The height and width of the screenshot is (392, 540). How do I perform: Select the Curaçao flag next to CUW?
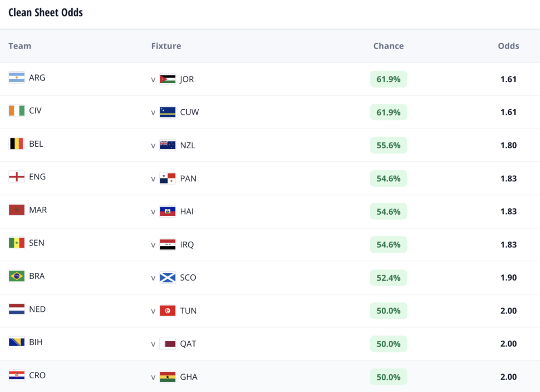(x=167, y=112)
